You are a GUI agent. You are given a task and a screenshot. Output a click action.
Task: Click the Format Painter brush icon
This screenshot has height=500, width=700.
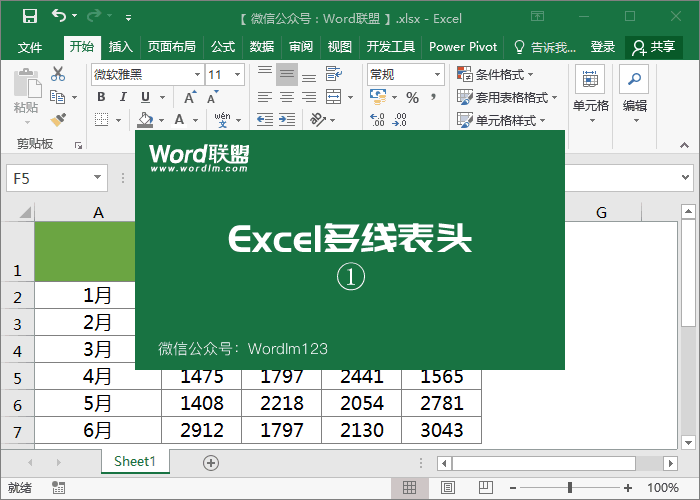coord(58,120)
